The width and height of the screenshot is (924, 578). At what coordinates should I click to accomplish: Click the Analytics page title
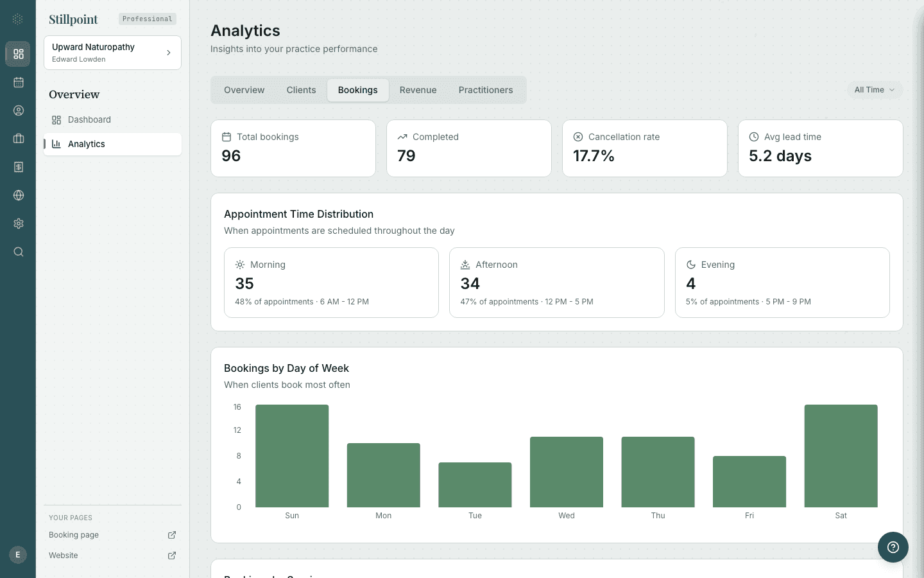tap(245, 31)
